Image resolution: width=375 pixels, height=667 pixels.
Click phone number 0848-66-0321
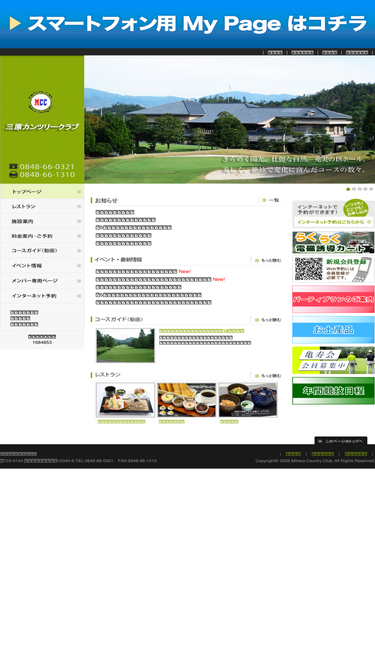tap(47, 166)
